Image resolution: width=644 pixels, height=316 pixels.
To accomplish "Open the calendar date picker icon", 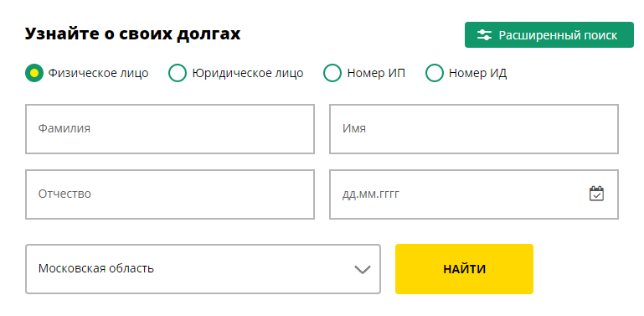I will tap(596, 194).
